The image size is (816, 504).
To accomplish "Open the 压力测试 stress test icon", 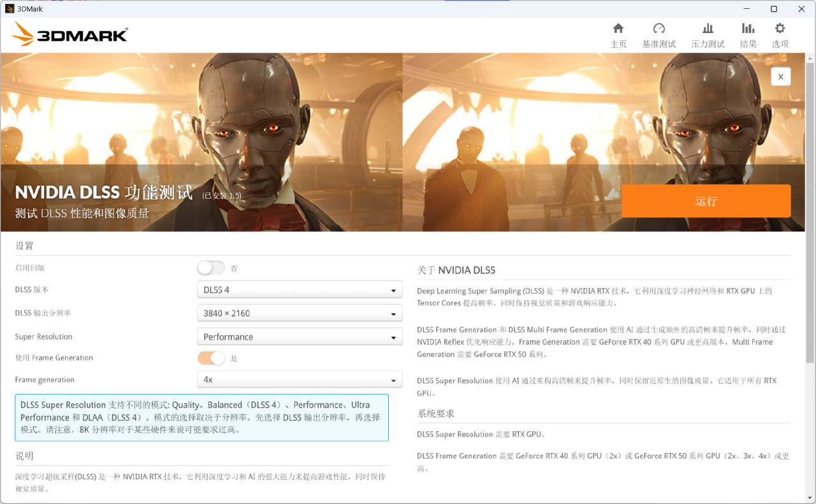I will (x=708, y=28).
